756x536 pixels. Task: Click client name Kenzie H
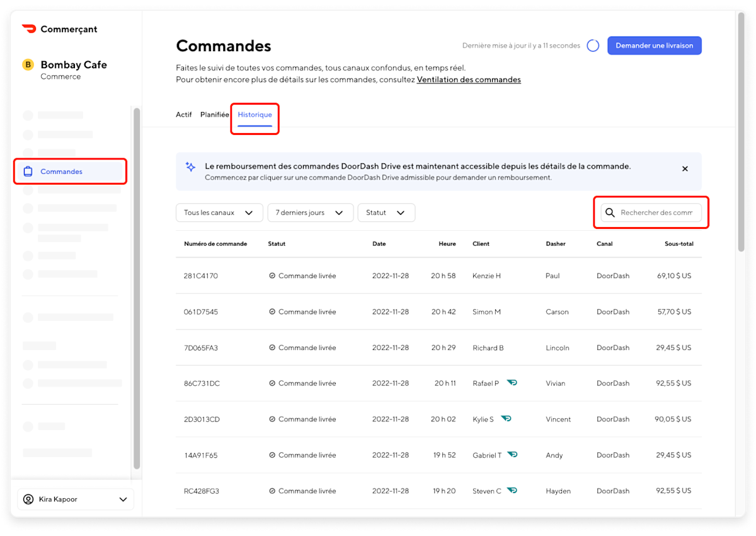pos(486,276)
